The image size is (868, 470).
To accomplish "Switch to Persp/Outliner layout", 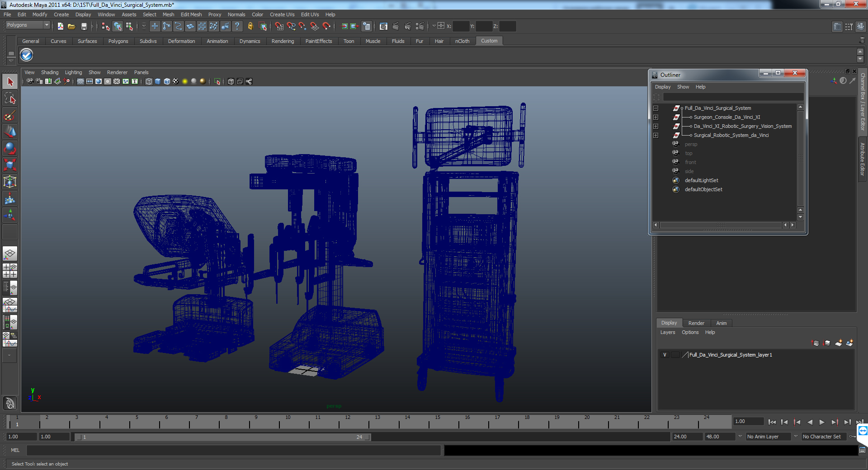I will (10, 287).
